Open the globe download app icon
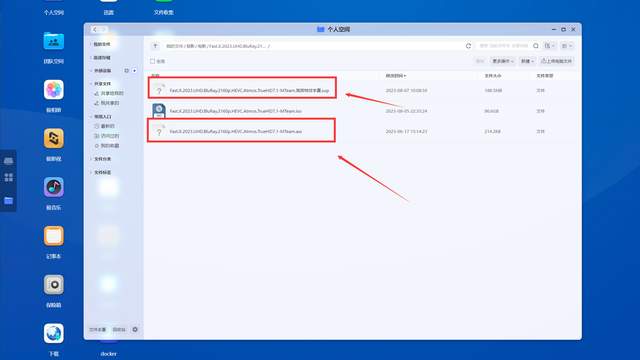Image resolution: width=640 pixels, height=360 pixels. pyautogui.click(x=53, y=333)
